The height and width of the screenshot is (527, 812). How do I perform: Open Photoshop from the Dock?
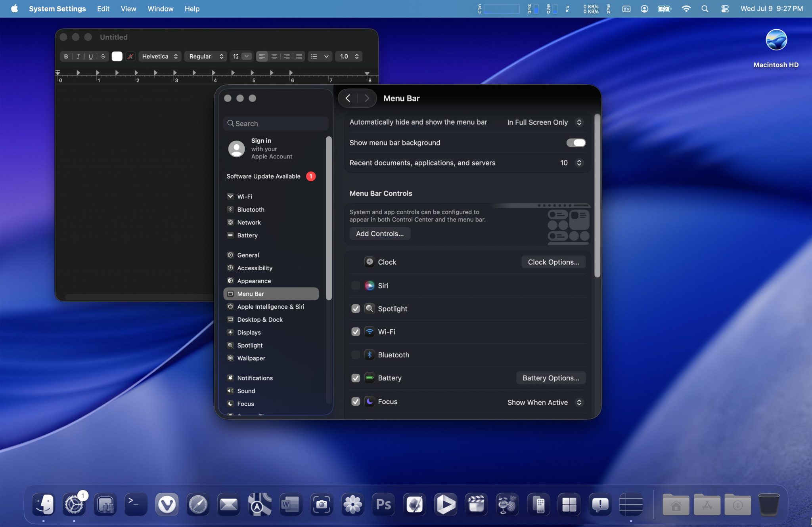click(x=383, y=504)
